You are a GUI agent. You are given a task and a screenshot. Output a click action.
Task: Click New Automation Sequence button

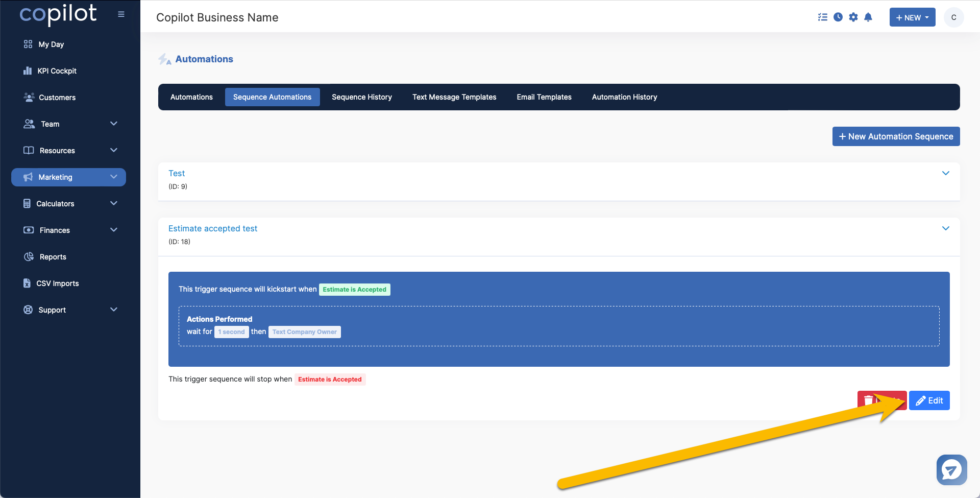pos(896,136)
